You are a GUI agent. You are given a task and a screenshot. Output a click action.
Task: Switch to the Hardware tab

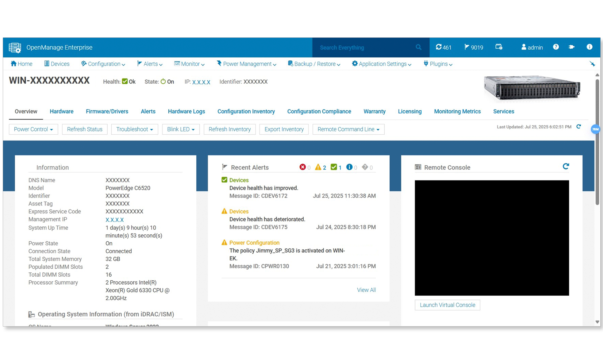tap(61, 111)
